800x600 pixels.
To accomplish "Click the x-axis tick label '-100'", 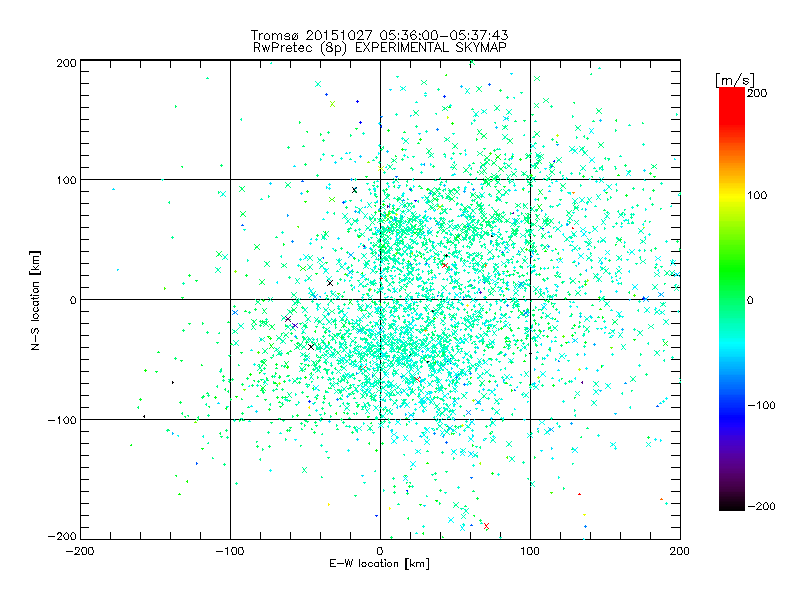I will [230, 551].
